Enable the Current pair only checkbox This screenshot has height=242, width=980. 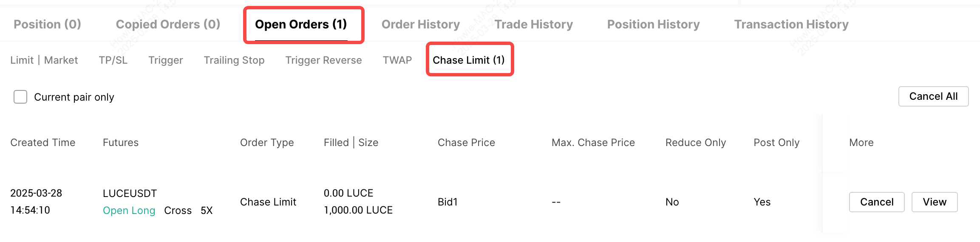point(20,97)
